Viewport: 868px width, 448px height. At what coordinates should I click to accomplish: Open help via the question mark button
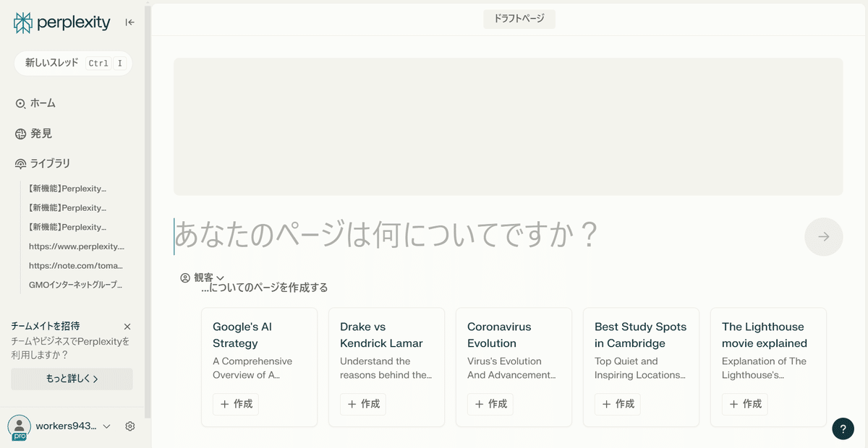[843, 428]
